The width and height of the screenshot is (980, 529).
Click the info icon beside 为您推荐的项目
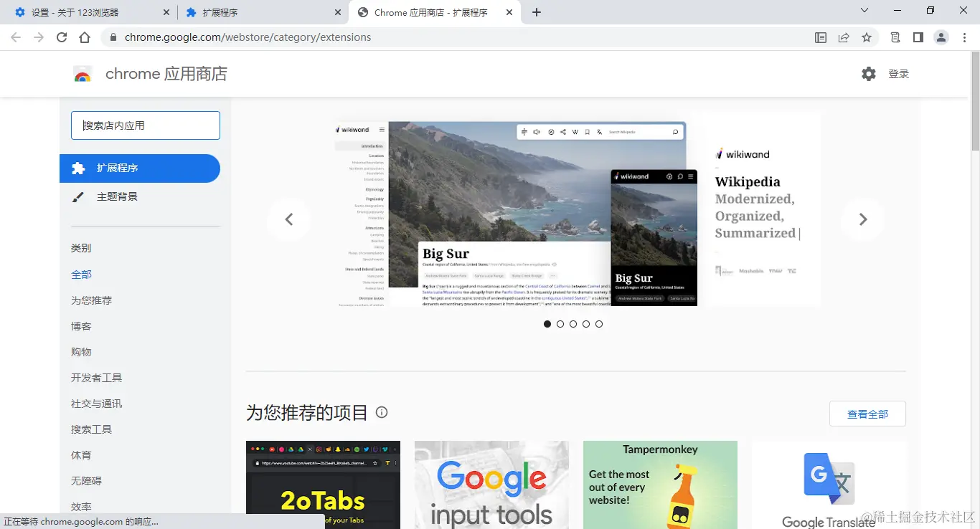382,412
